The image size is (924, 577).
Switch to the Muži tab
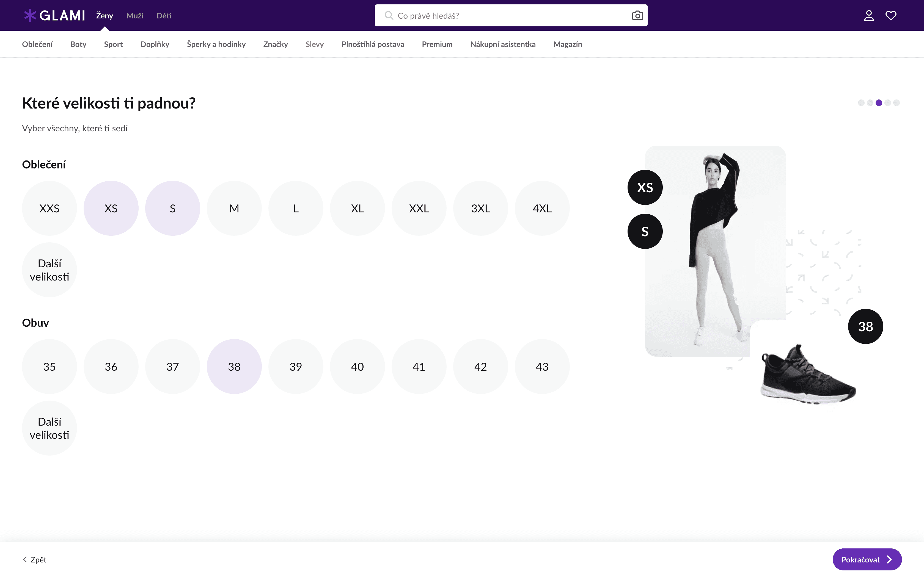[x=135, y=16]
